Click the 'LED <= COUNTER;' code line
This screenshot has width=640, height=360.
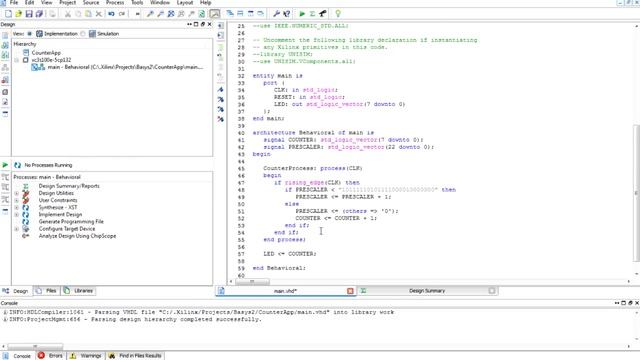tap(290, 254)
